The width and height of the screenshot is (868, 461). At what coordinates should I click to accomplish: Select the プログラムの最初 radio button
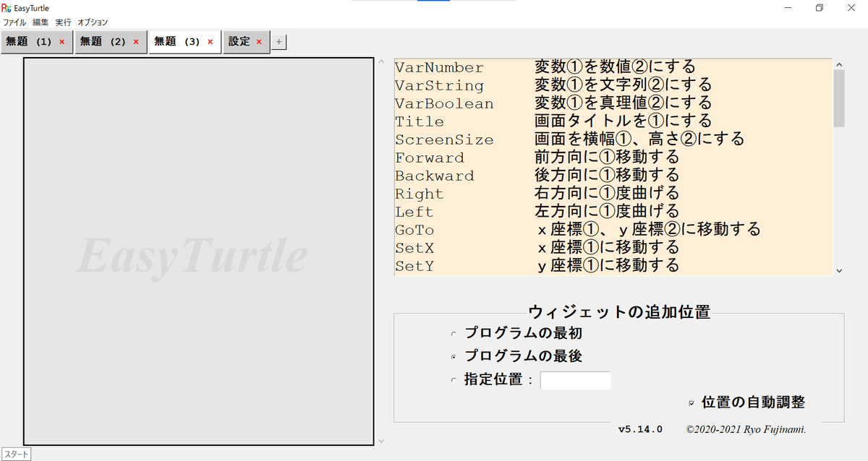point(454,335)
